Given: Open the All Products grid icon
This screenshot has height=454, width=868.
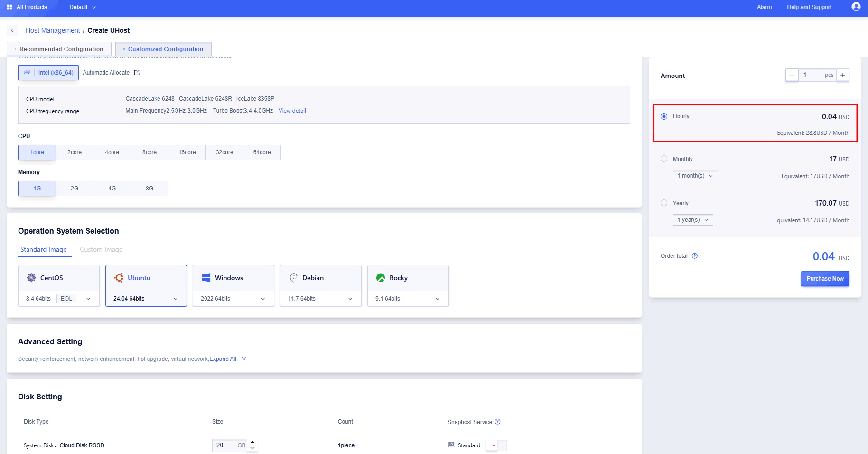Looking at the screenshot, I should pyautogui.click(x=9, y=7).
